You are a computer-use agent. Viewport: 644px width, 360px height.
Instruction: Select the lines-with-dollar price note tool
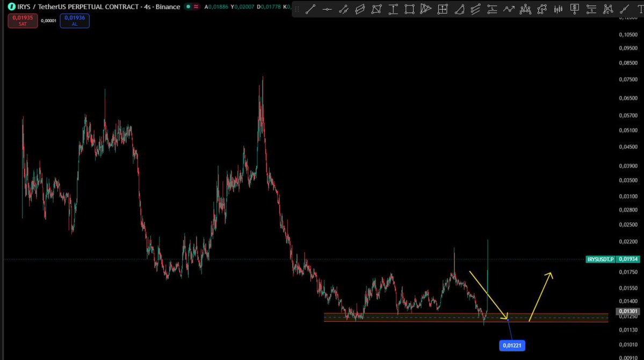pos(591,9)
